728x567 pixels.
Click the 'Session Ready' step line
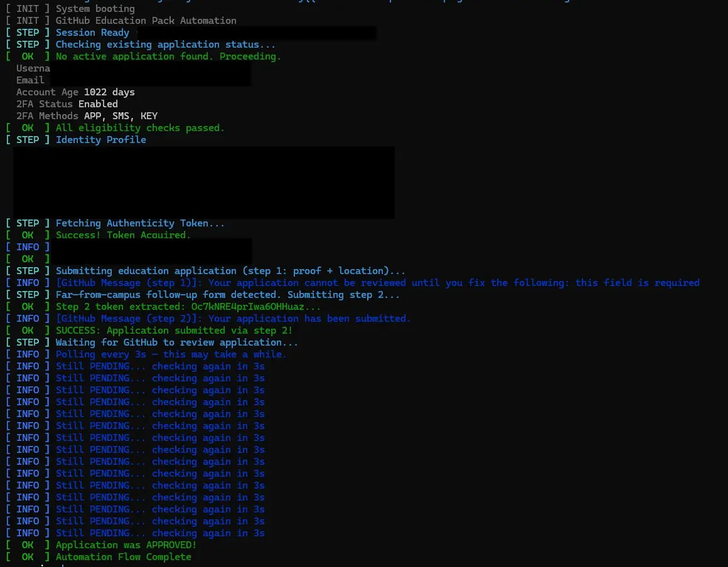point(92,33)
